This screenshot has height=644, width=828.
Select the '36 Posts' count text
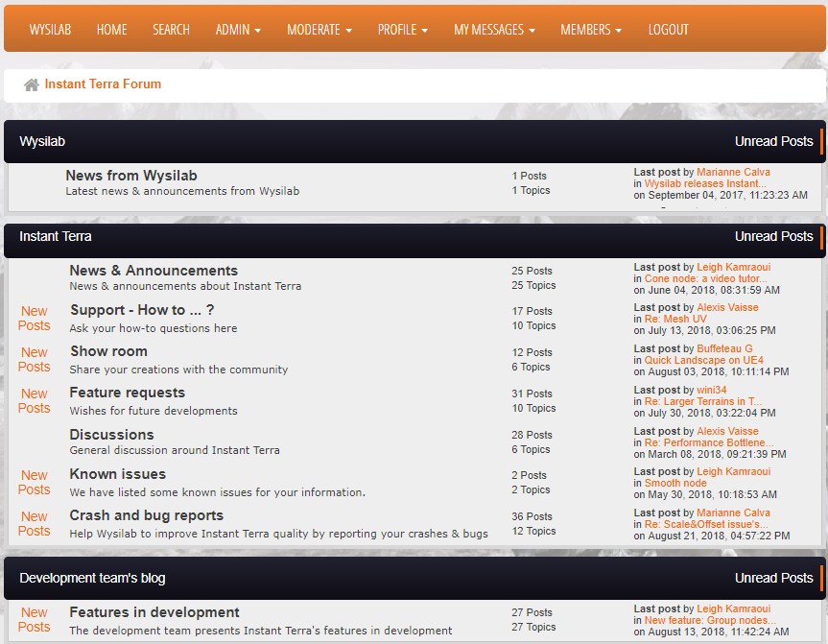(532, 516)
